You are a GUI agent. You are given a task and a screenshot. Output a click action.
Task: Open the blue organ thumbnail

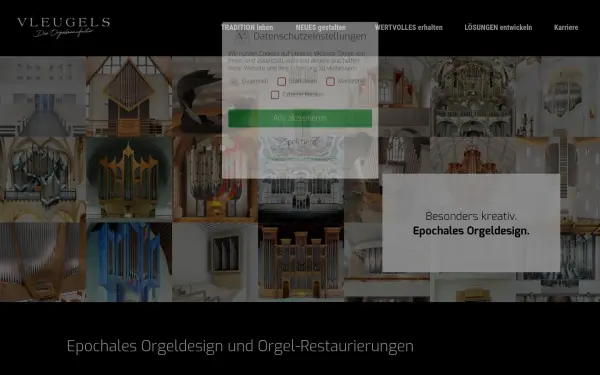coord(129,262)
